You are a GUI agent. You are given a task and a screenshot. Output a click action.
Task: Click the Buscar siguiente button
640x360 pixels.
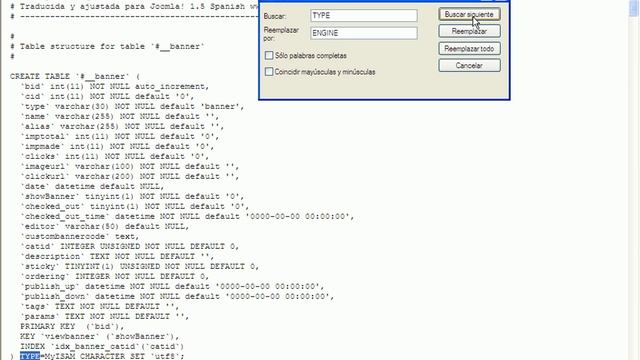[x=469, y=14]
